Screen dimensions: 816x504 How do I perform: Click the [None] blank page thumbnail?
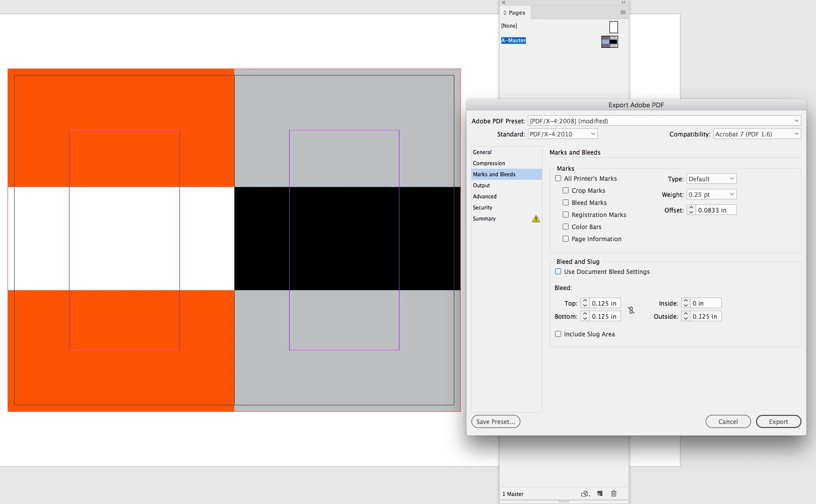(614, 27)
